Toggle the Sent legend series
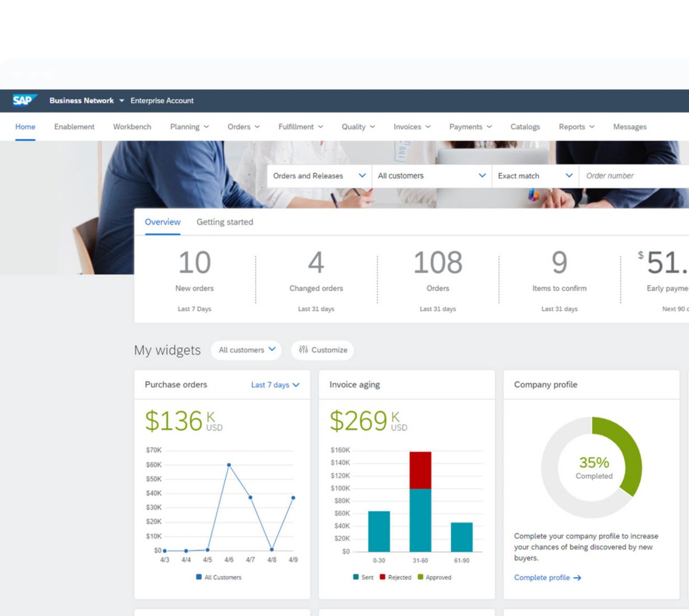Image resolution: width=689 pixels, height=616 pixels. click(x=363, y=577)
